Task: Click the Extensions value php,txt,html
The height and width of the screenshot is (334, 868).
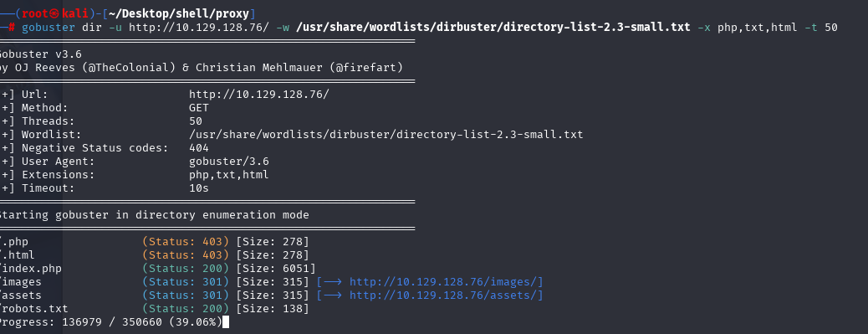Action: (228, 175)
